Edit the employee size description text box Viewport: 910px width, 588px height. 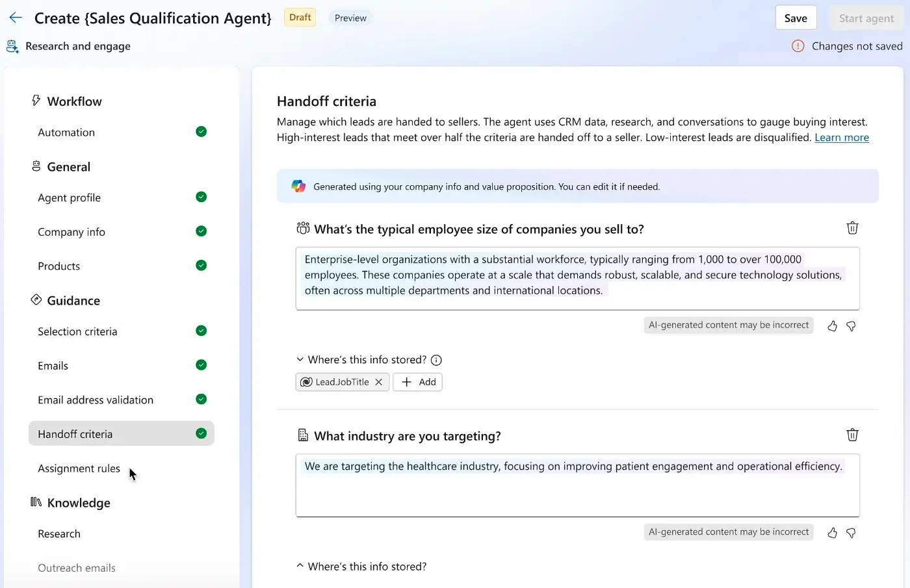click(x=578, y=279)
